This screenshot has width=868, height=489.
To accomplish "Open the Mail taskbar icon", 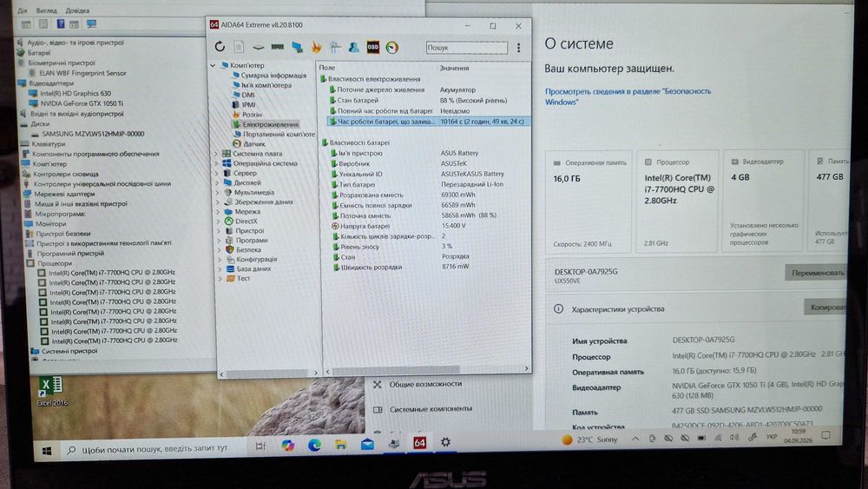I will pos(367,444).
